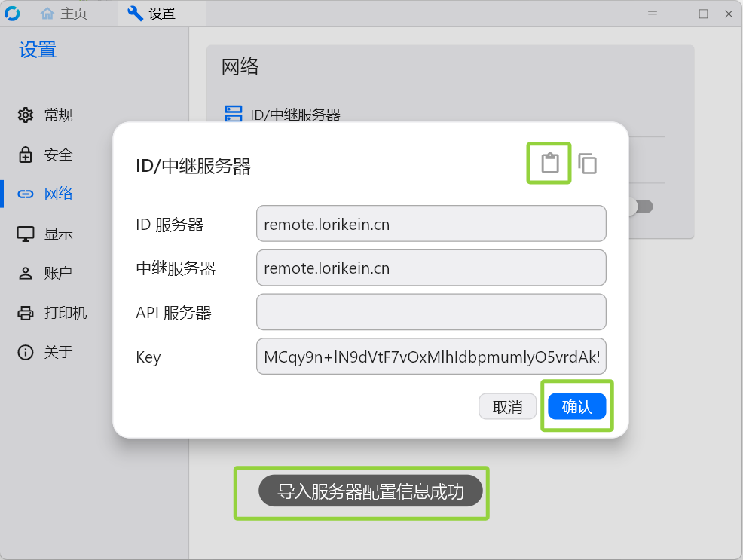
Task: Click into the 中继服务器 field
Action: click(431, 268)
